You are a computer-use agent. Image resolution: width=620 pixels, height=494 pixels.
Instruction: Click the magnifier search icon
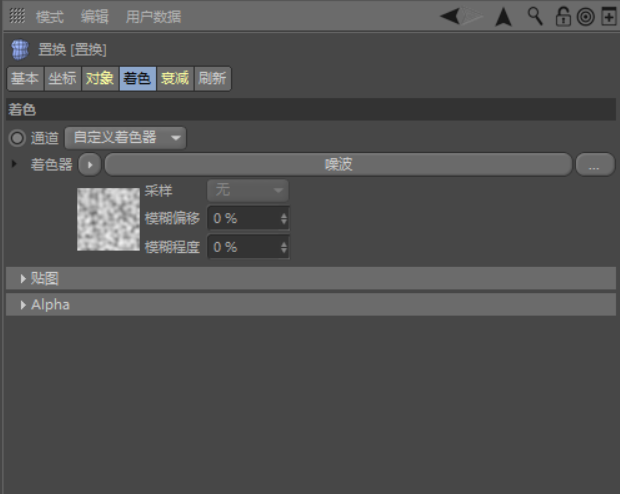(536, 16)
